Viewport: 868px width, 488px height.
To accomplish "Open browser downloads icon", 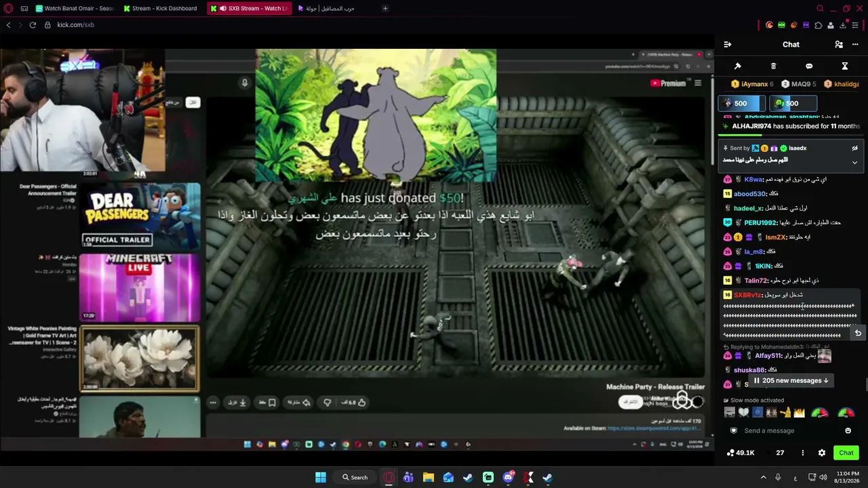I will pos(843,25).
